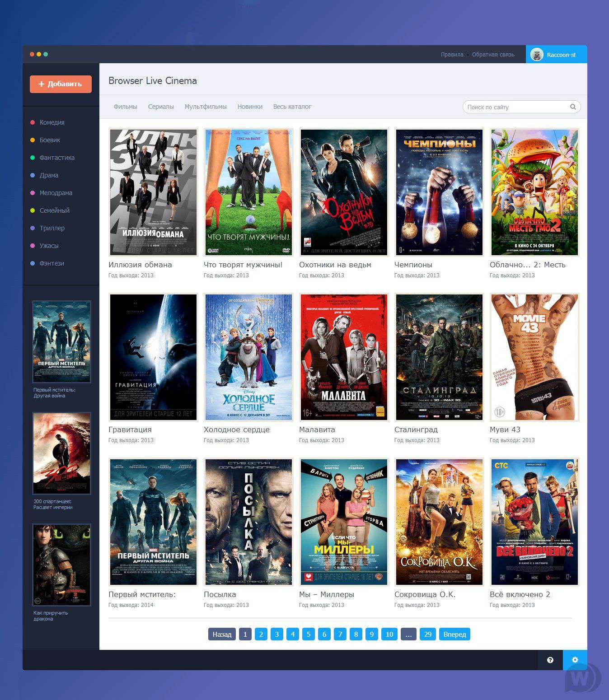The image size is (609, 700).
Task: Open sidebar Как приручить дракона poster
Action: [62, 565]
